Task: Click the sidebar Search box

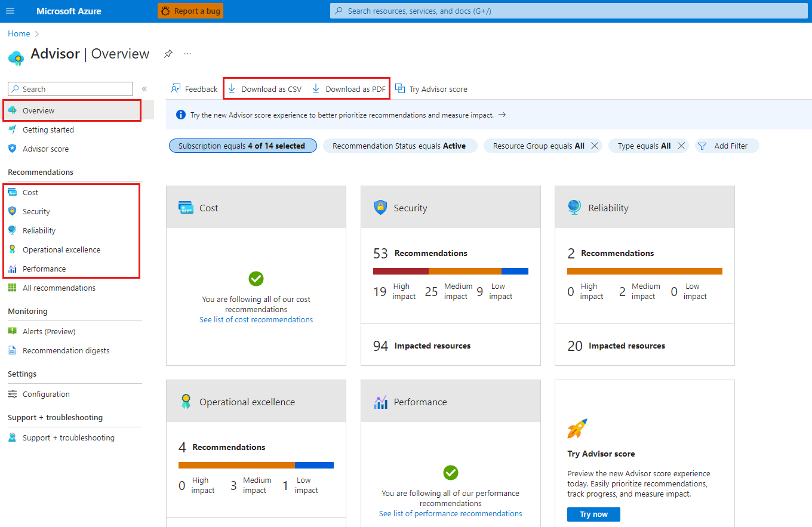Action: [70, 89]
